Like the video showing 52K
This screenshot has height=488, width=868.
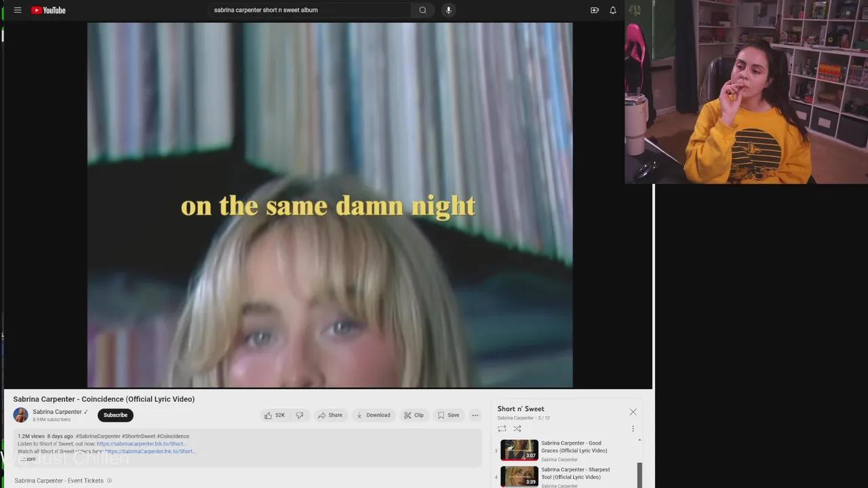(x=275, y=415)
